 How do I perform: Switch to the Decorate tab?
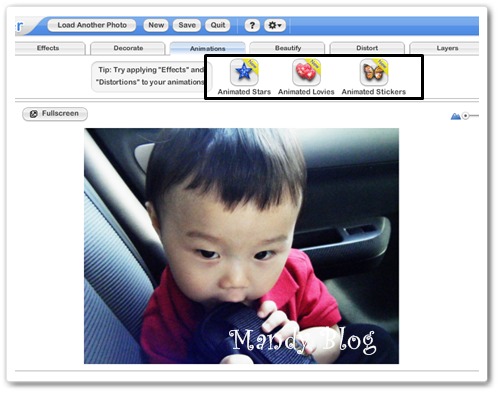coord(128,48)
